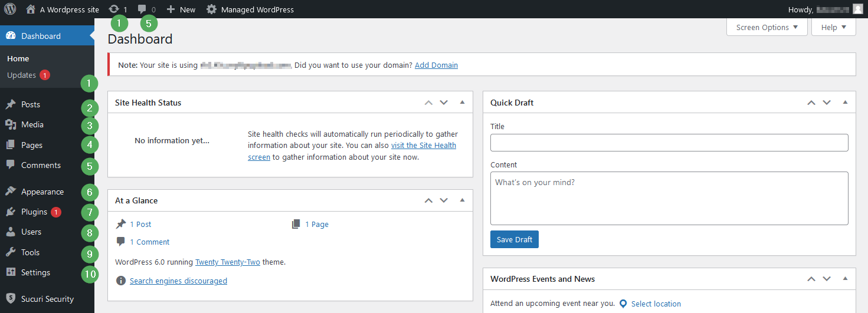Move At a Glance panel up

coord(428,200)
